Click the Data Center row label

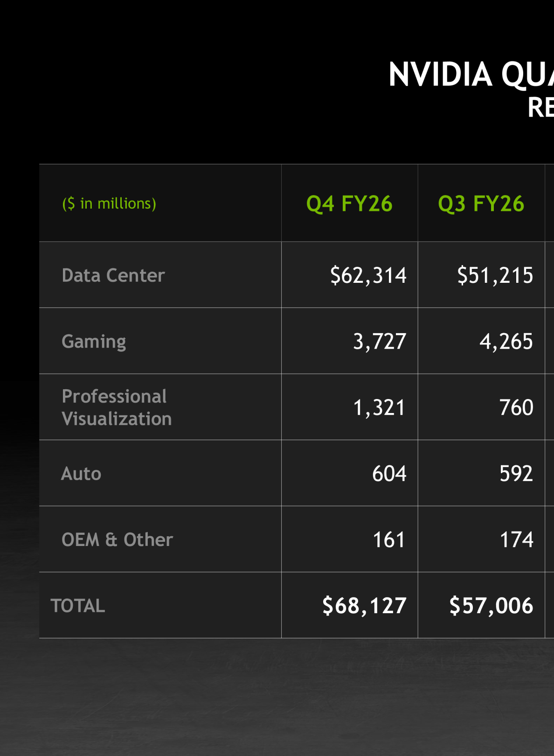[x=113, y=275]
